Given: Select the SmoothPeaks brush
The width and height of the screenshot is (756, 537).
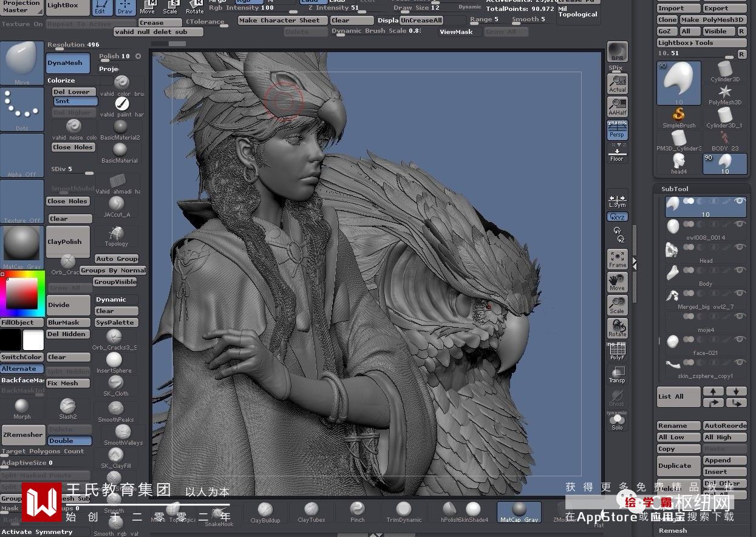Looking at the screenshot, I should coord(115,411).
